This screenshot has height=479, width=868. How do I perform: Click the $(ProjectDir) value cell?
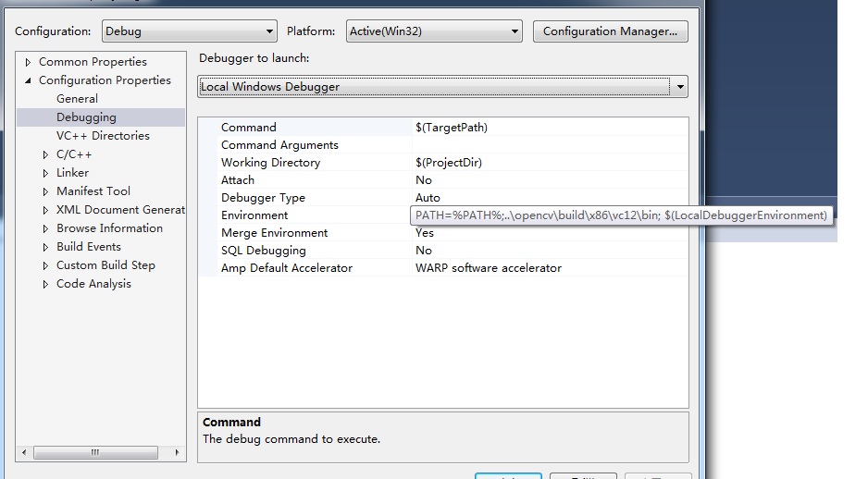(551, 163)
